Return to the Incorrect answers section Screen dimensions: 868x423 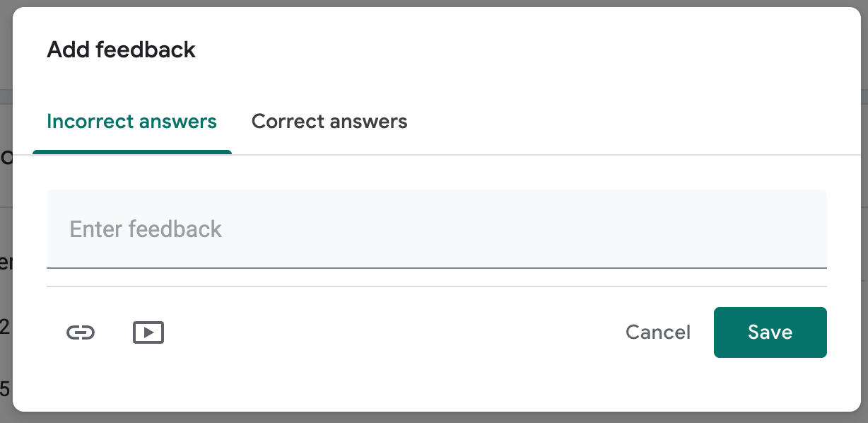pyautogui.click(x=131, y=121)
